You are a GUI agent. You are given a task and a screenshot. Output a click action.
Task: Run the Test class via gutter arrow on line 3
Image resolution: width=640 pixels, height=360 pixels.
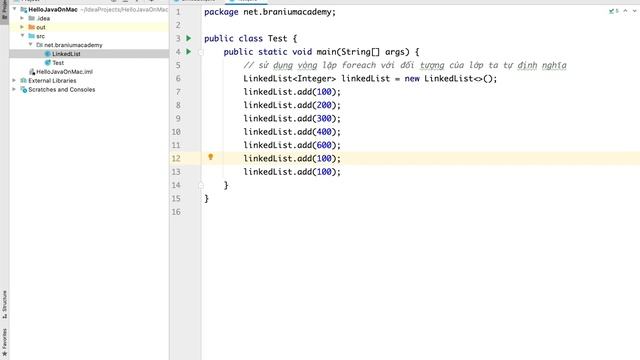(189, 38)
